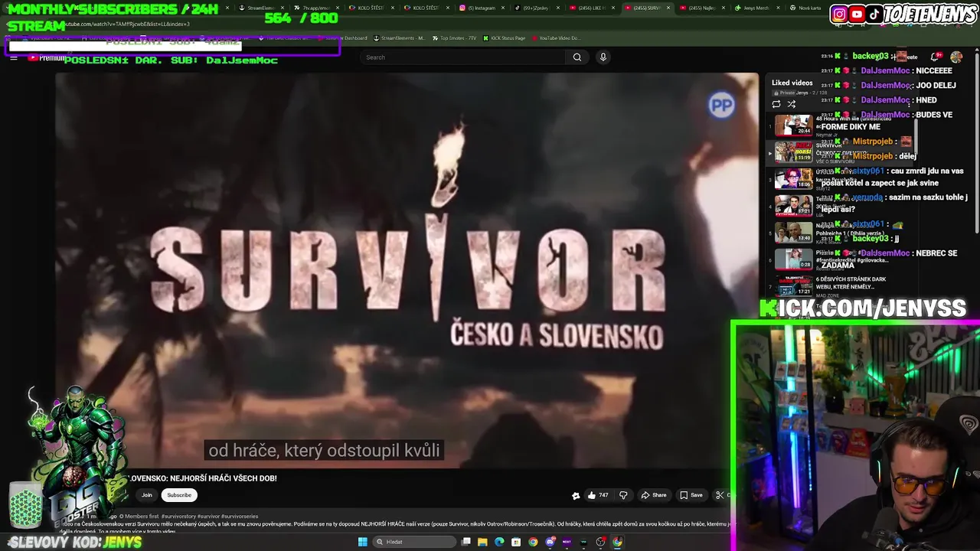Open Task View in the taskbar
Viewport: 980px width, 551px height.
click(x=465, y=542)
